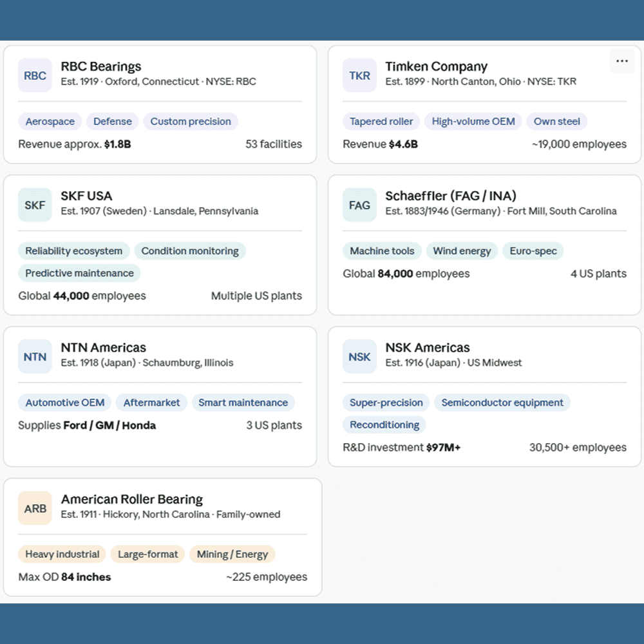Click the ARB logo badge
This screenshot has width=644, height=644.
point(35,509)
